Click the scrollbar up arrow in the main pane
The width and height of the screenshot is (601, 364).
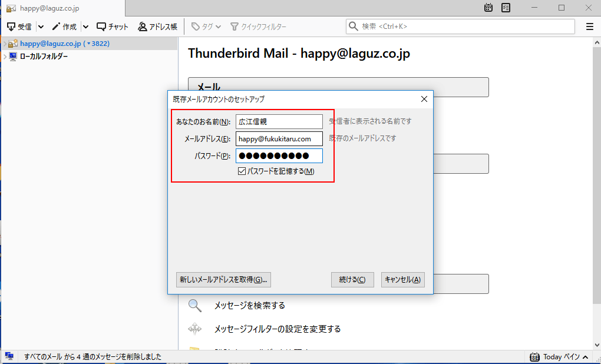[x=597, y=42]
